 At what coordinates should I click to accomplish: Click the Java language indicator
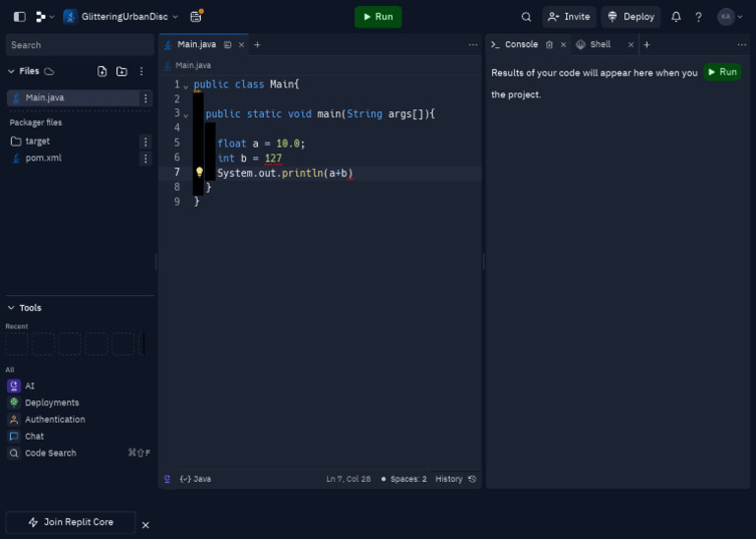coord(196,479)
